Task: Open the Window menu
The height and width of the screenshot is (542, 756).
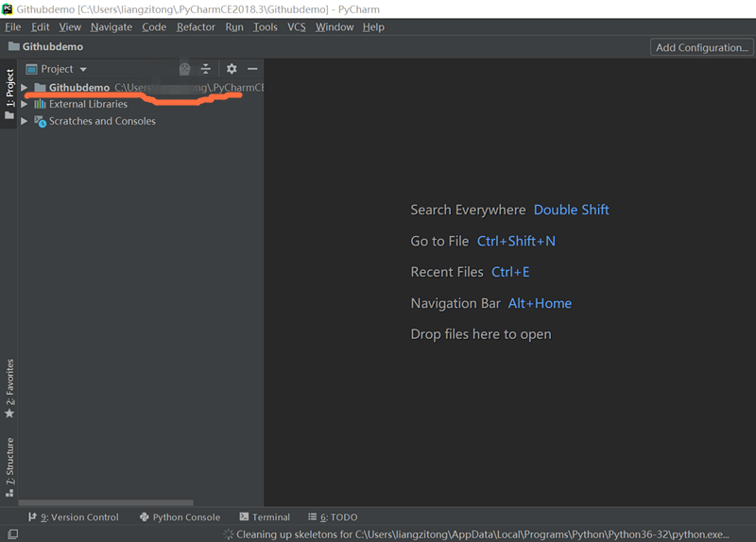Action: pyautogui.click(x=335, y=27)
